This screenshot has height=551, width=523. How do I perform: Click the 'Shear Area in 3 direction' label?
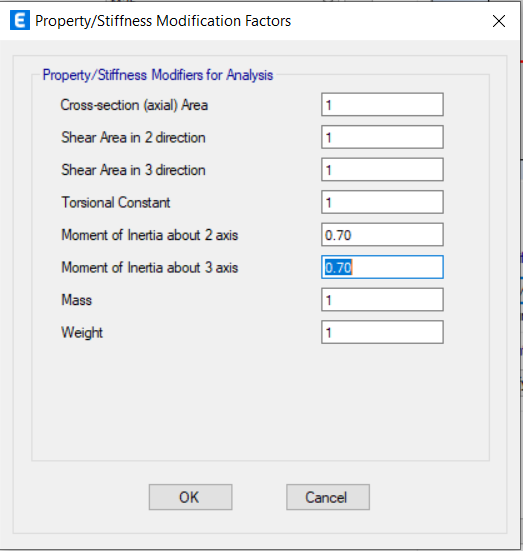pyautogui.click(x=134, y=170)
